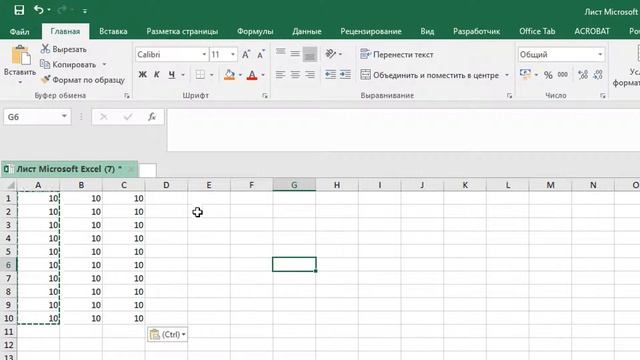Open Буфер обмена dialog launcher

127,96
